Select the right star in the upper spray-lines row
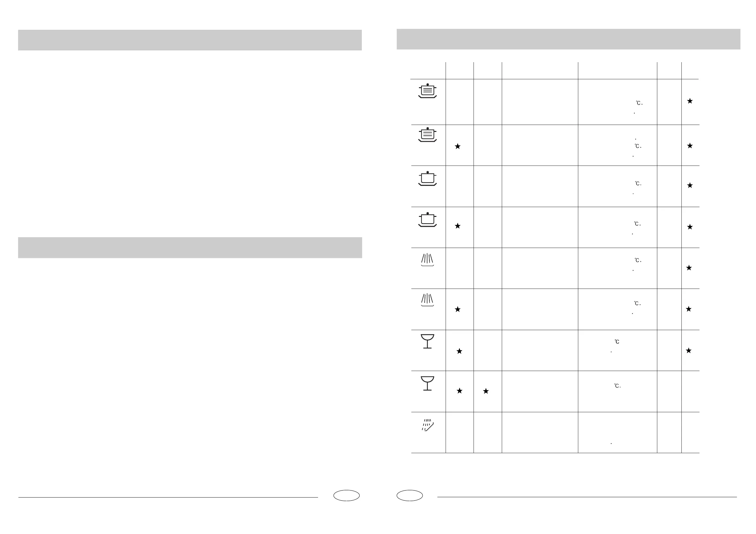The width and height of the screenshot is (756, 534). point(689,268)
